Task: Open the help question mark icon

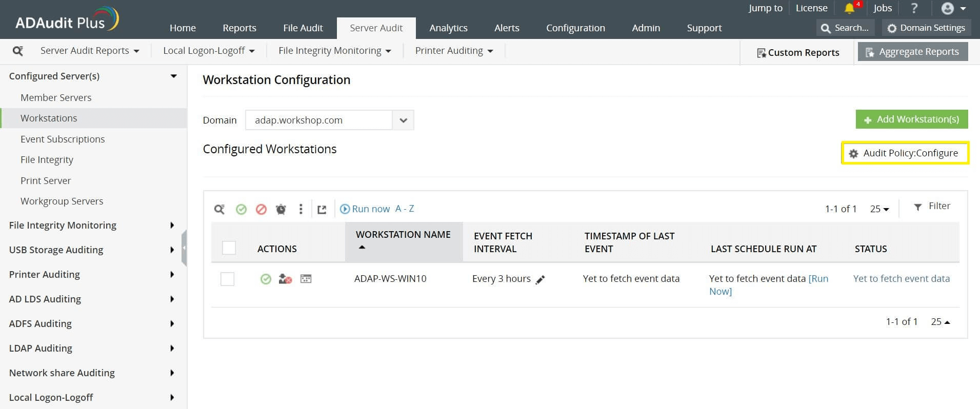Action: pyautogui.click(x=914, y=8)
